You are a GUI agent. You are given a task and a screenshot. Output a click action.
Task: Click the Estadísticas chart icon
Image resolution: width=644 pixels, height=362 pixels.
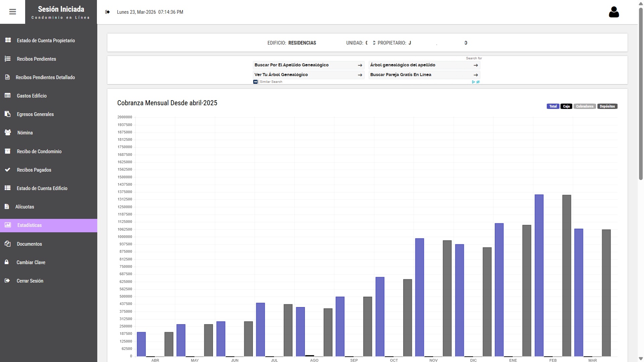click(8, 225)
